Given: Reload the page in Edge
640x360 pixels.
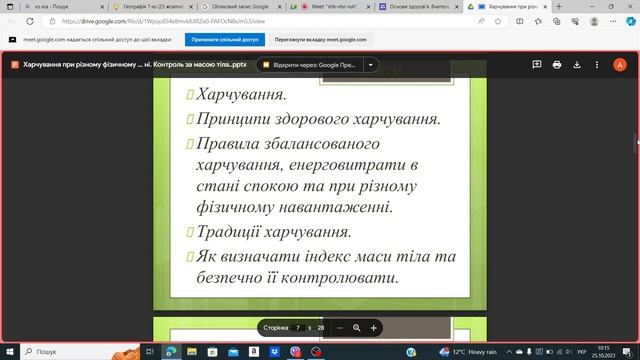Looking at the screenshot, I should click(x=30, y=21).
